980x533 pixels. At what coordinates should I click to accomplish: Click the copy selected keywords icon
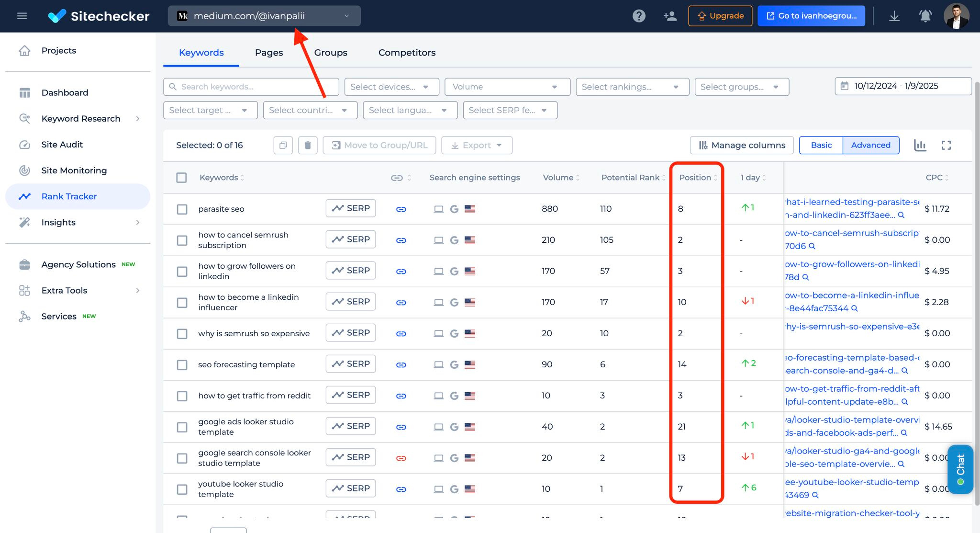coord(283,145)
